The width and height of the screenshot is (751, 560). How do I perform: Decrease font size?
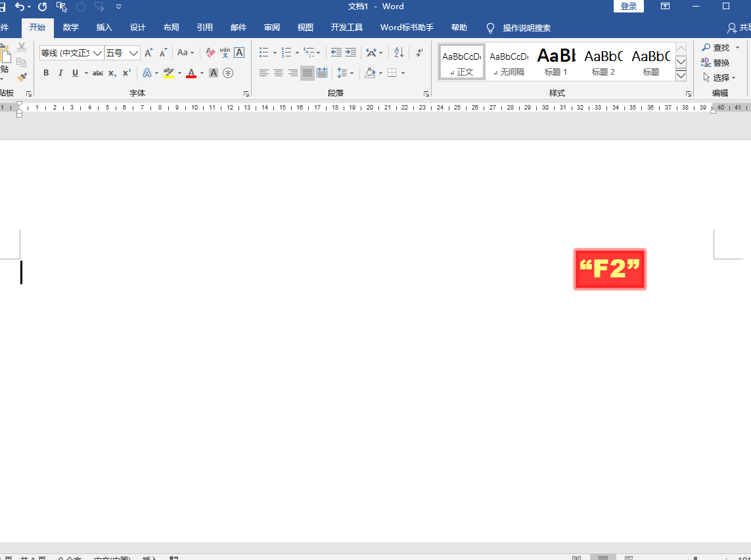click(163, 52)
